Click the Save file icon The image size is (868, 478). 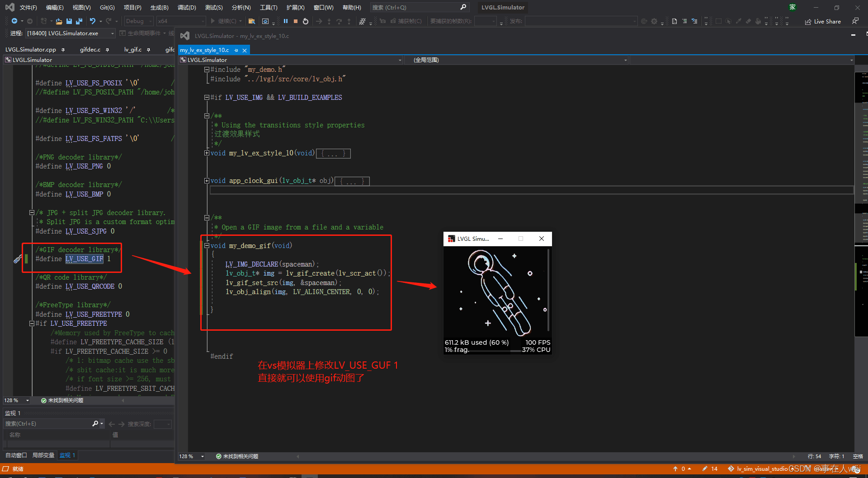click(69, 21)
